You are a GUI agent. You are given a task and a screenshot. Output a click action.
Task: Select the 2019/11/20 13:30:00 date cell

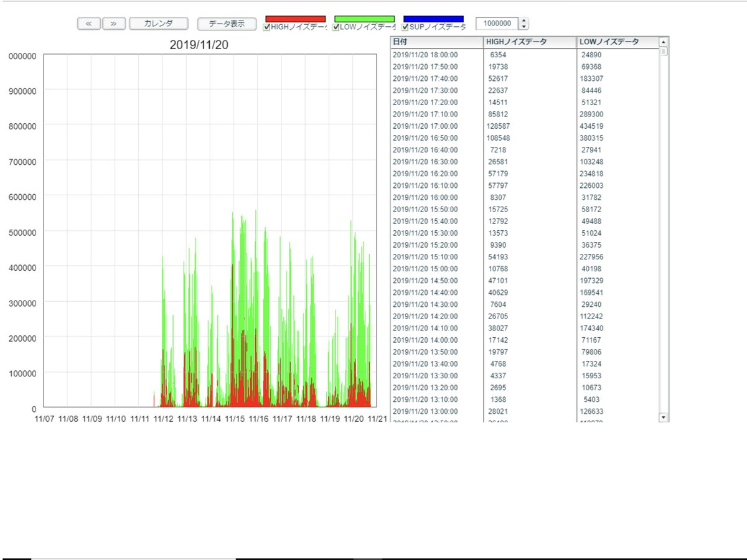[x=425, y=375]
